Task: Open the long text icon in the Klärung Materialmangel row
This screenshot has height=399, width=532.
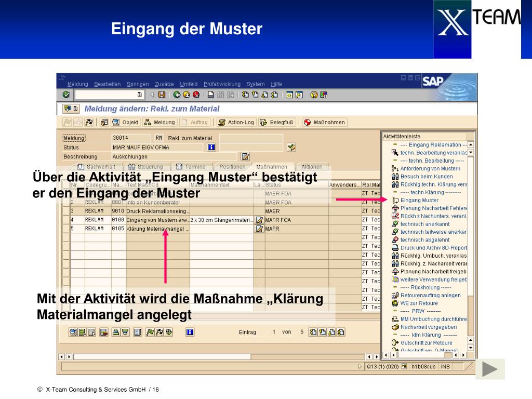Action: pos(259,229)
